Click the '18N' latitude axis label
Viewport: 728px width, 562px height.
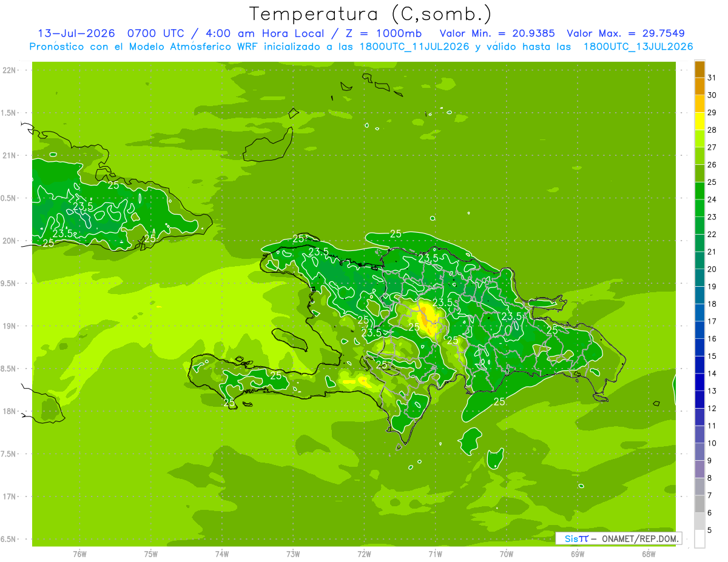point(9,411)
